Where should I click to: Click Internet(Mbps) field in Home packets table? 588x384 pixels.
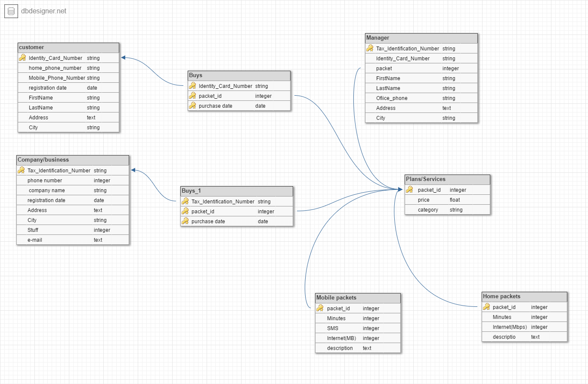[525, 327]
